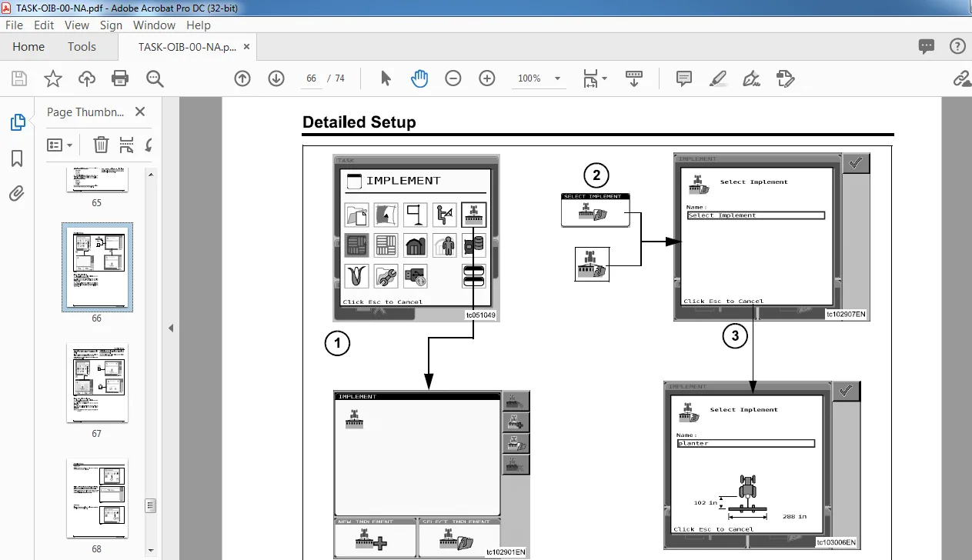
Task: Print the document via printer icon
Action: 120,78
